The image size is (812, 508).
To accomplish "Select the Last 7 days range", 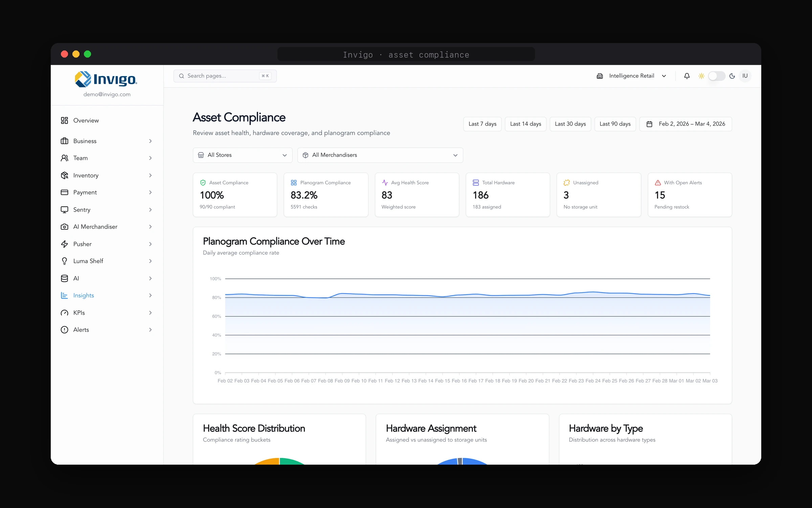I will [482, 124].
